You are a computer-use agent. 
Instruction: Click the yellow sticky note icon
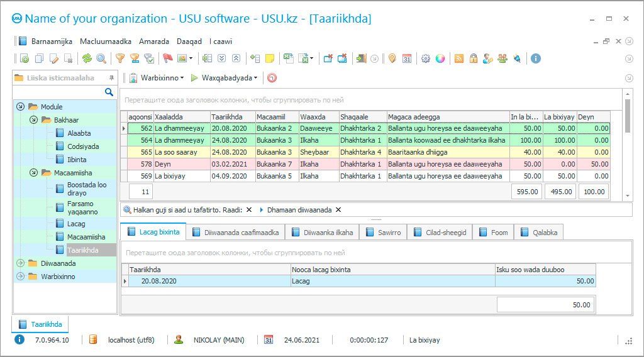[x=270, y=58]
